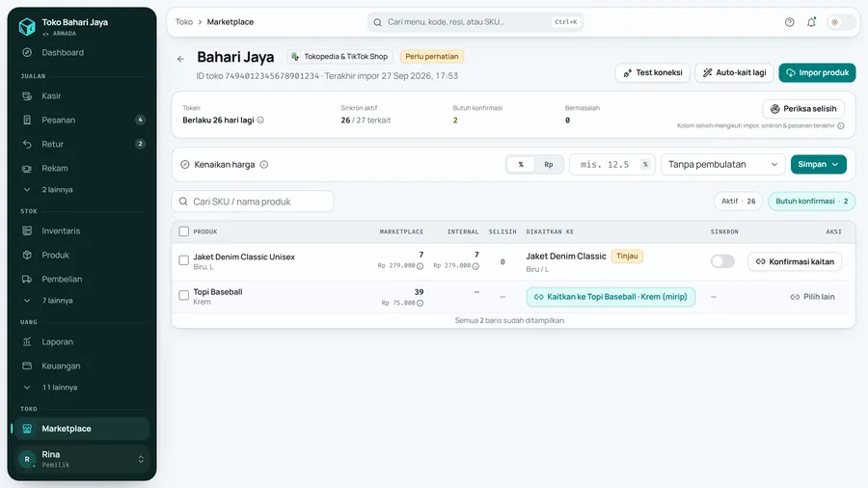This screenshot has height=488, width=868.
Task: Open the notifications bell
Action: point(811,22)
